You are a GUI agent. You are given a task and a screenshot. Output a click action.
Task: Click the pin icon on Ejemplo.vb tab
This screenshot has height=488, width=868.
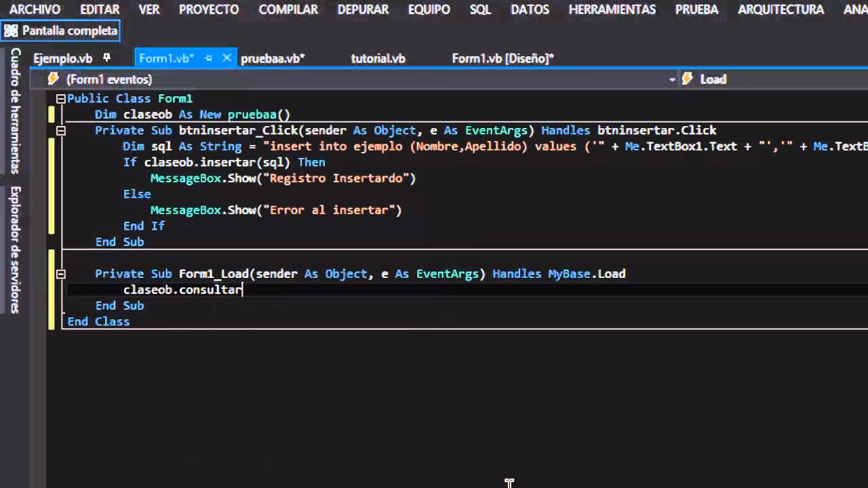point(106,58)
